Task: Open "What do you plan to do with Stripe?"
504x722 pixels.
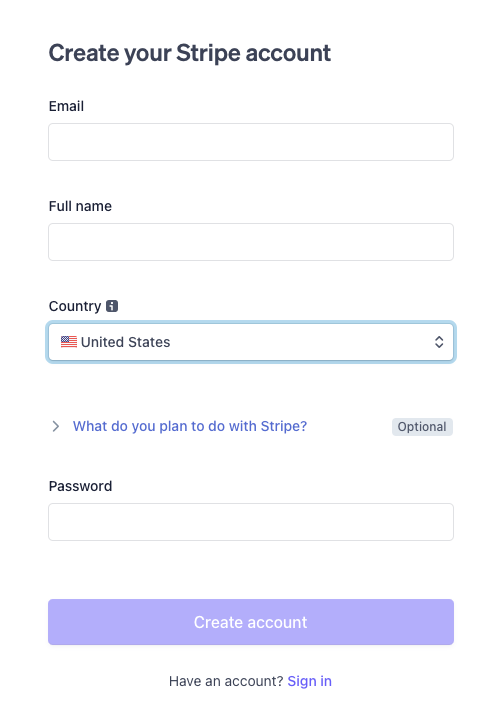Action: pyautogui.click(x=190, y=426)
